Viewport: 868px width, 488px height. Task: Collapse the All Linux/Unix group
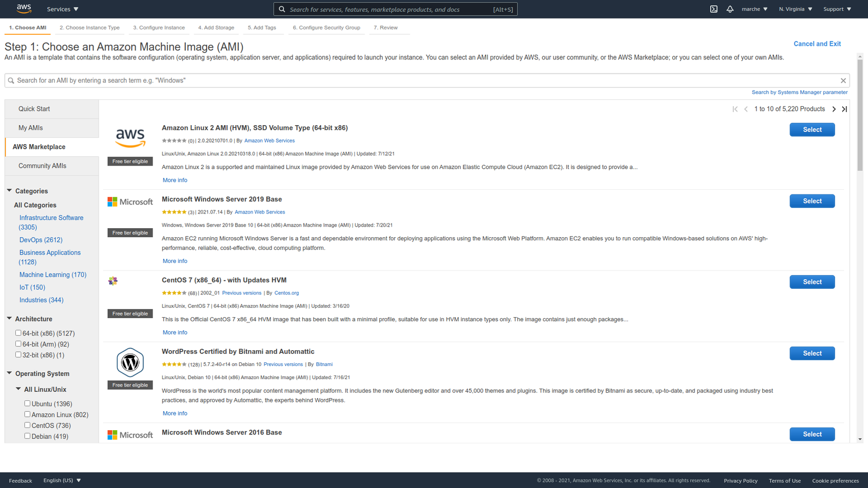tap(18, 389)
